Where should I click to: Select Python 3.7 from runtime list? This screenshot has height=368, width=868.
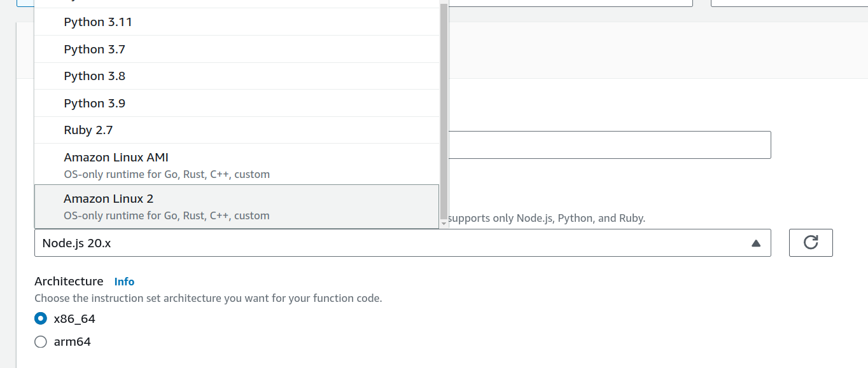coord(94,49)
